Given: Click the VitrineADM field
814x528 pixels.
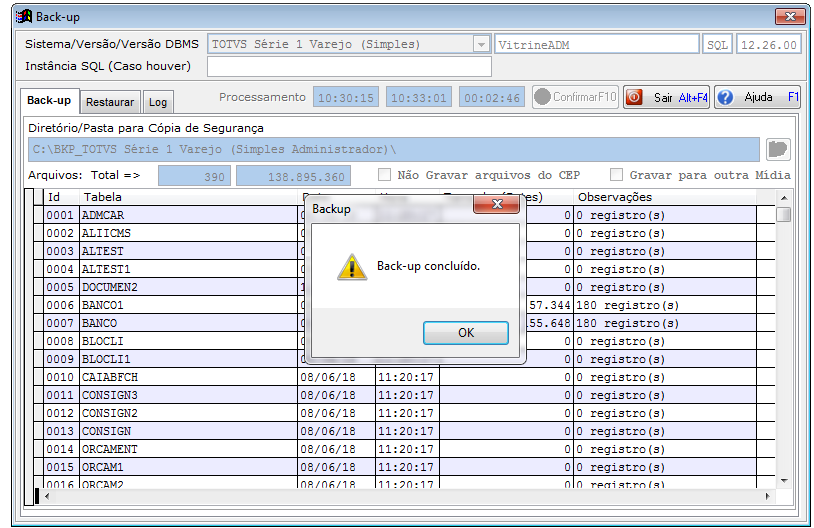Looking at the screenshot, I should click(596, 45).
